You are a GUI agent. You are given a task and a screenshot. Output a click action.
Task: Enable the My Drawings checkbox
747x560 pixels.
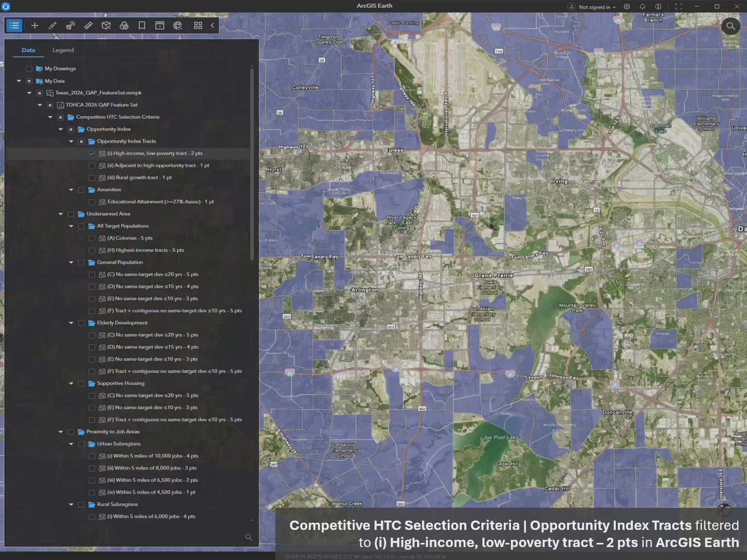pyautogui.click(x=29, y=68)
